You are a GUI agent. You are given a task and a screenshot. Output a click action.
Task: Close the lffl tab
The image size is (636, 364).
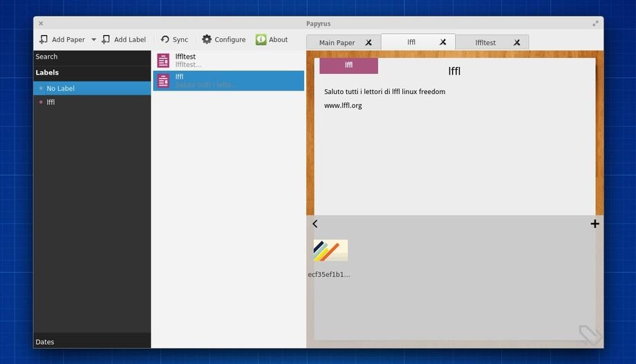(x=443, y=42)
